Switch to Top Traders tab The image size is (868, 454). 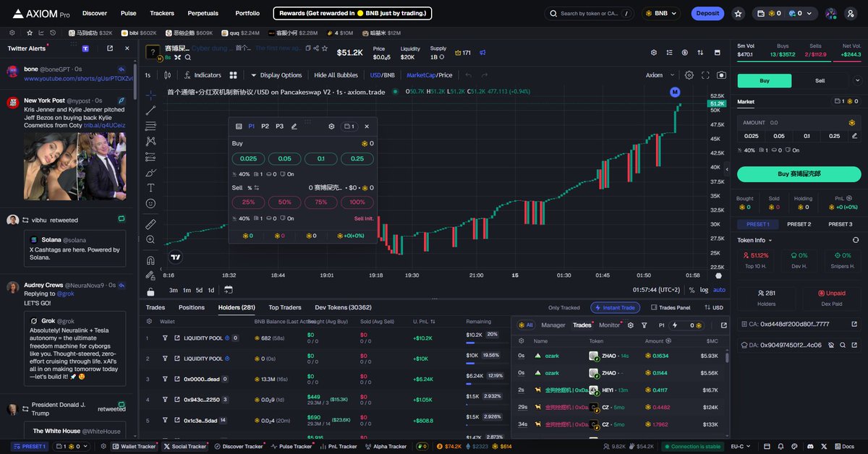(x=285, y=307)
